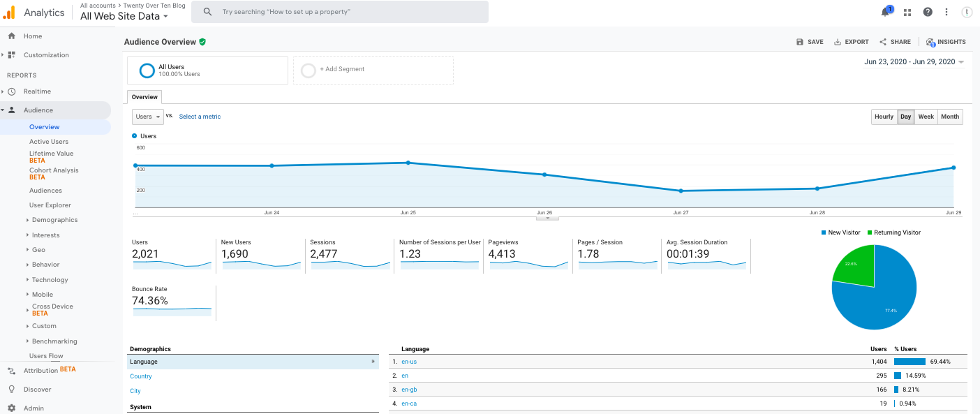Go to Home in sidebar

point(33,36)
